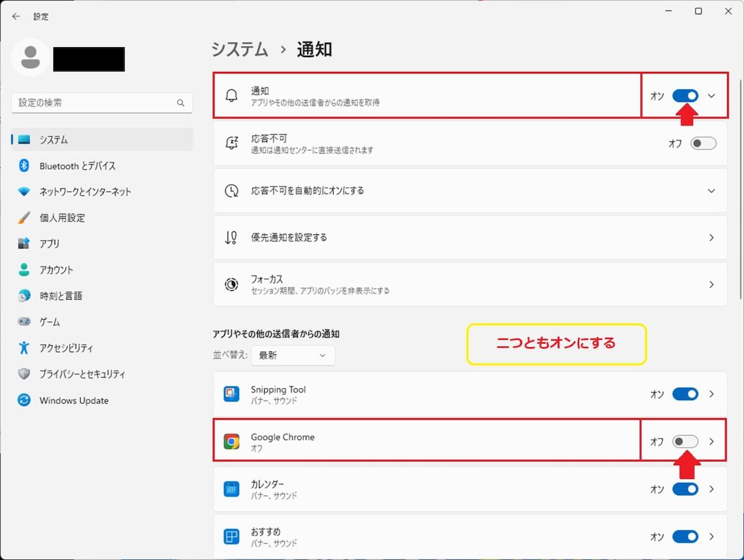Screen dimensions: 744x560
Task: Click the Windows Update sidebar icon
Action: [x=24, y=401]
